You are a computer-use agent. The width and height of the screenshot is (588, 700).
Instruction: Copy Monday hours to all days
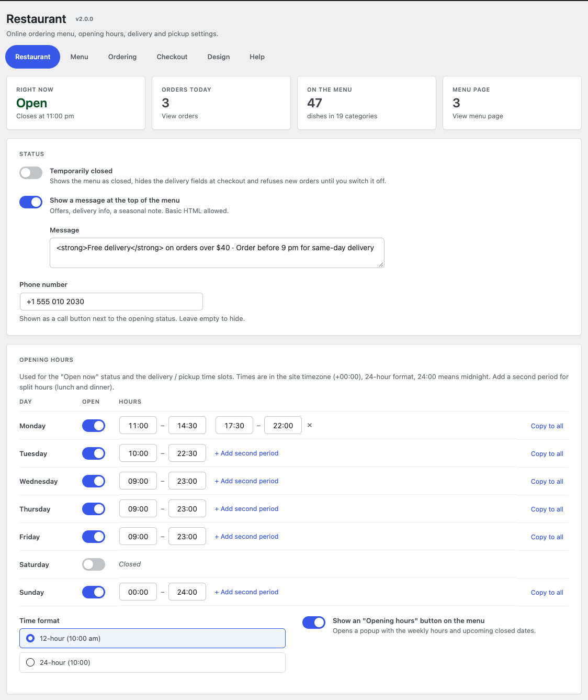coord(547,426)
